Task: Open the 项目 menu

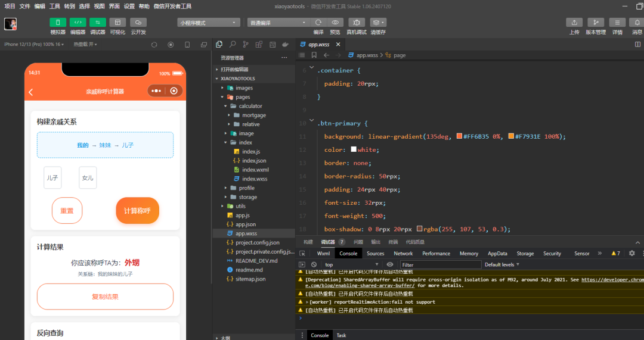Action: coord(10,6)
